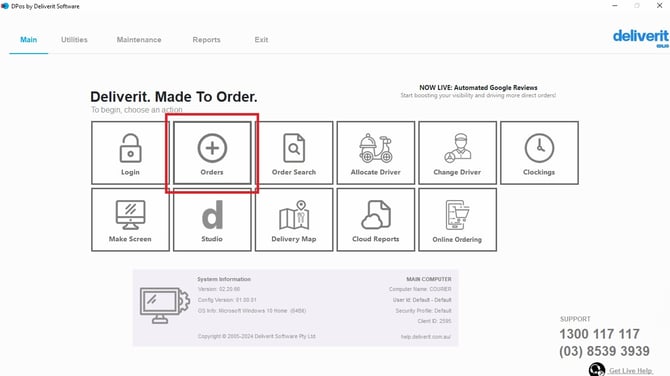Click support number (03) 8539 3939

click(x=604, y=351)
